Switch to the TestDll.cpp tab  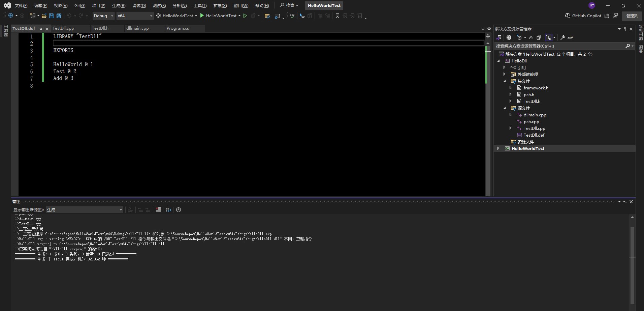tap(63, 28)
